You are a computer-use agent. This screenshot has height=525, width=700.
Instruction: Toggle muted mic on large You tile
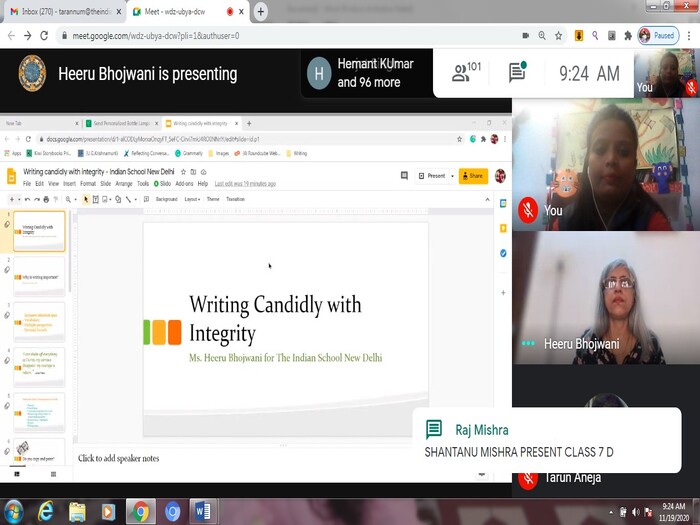click(x=528, y=210)
